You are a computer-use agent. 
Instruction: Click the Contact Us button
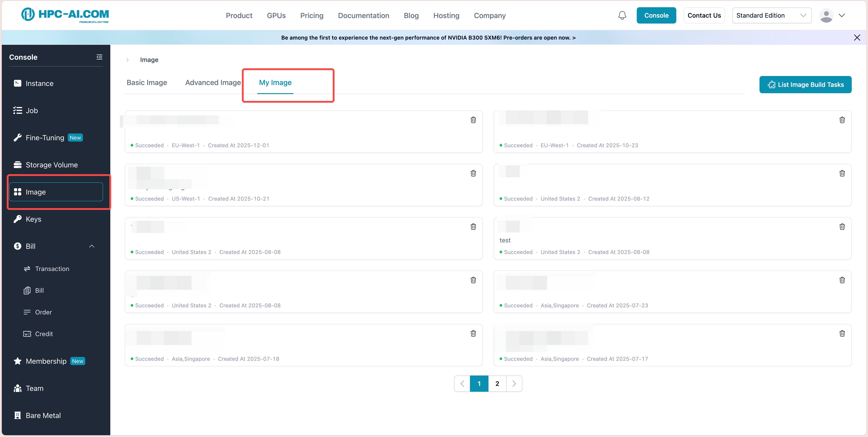[704, 16]
